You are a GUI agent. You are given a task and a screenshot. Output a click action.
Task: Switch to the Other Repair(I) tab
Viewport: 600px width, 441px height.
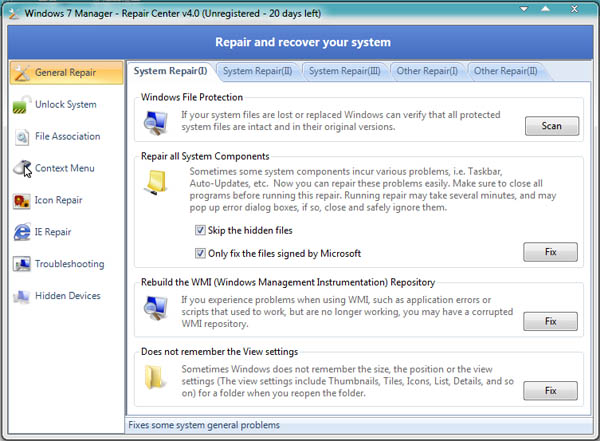click(427, 71)
